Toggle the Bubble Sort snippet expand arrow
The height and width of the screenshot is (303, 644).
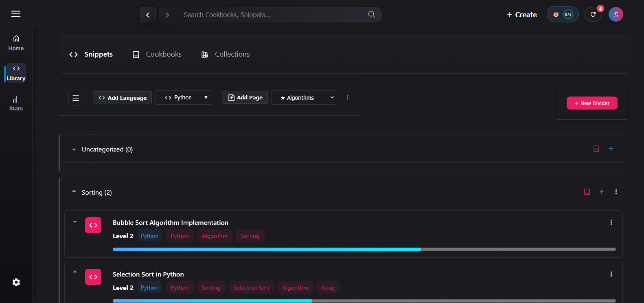click(75, 222)
